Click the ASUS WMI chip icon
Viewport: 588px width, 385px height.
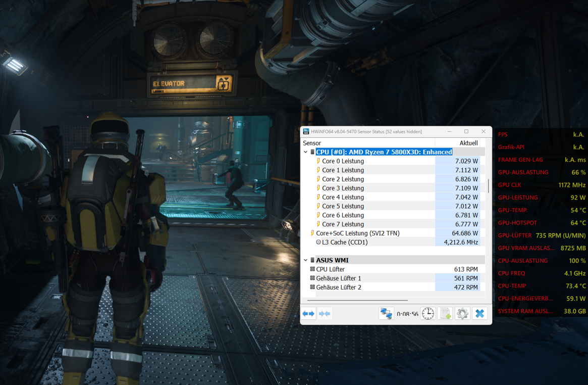pos(312,260)
